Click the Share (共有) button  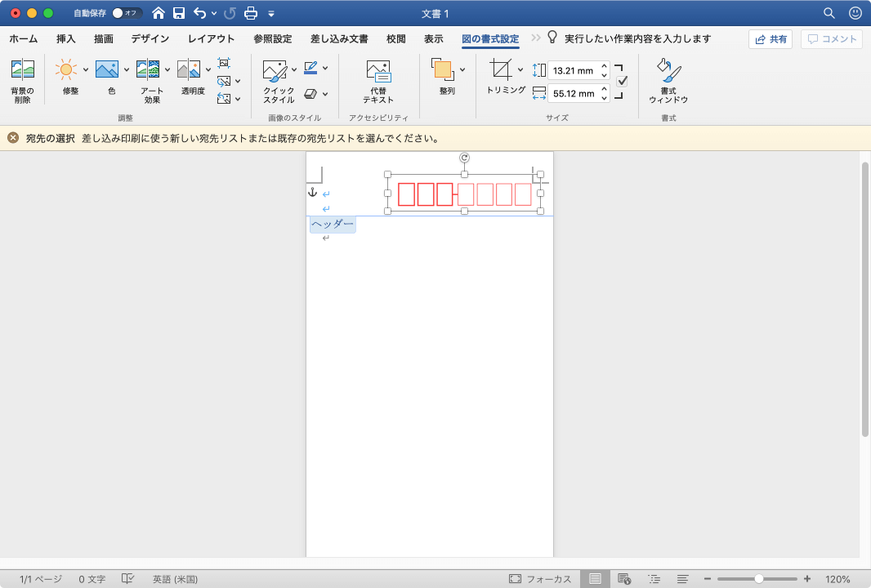(770, 39)
